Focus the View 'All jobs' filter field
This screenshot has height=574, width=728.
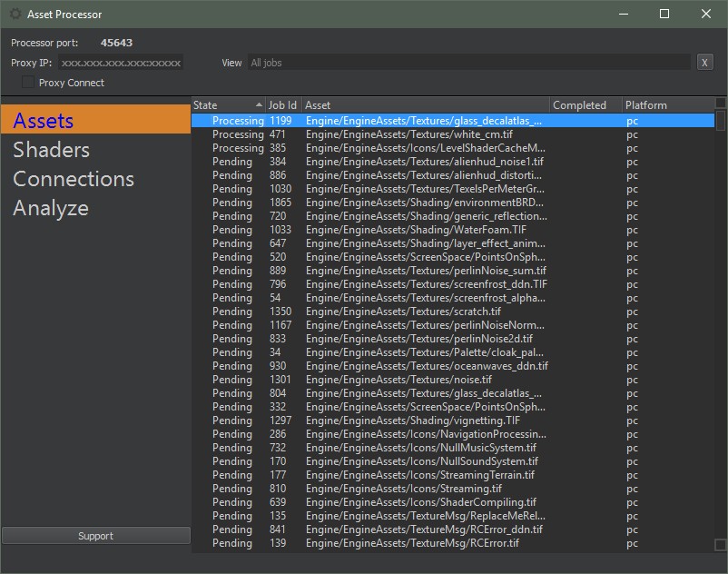[x=467, y=63]
